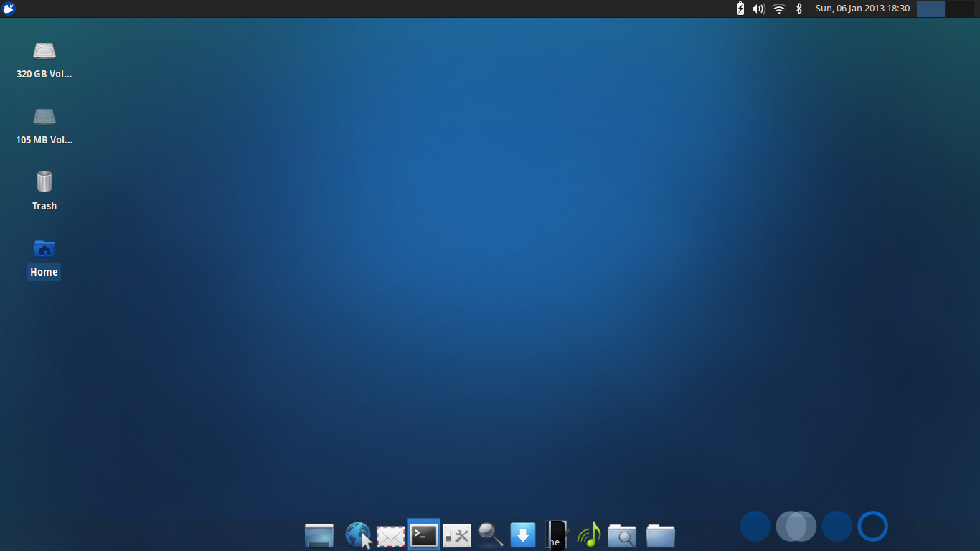980x551 pixels.
Task: Open the Wi-Fi network indicator
Action: click(x=779, y=9)
